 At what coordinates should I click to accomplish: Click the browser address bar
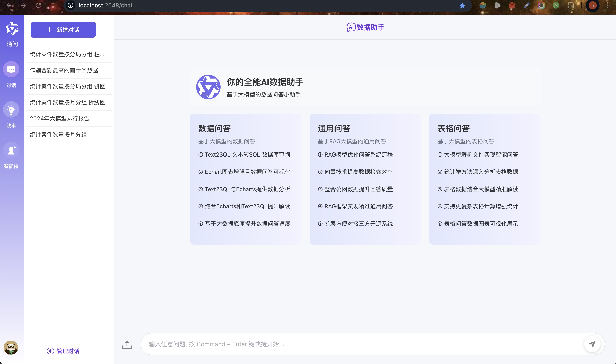[x=245, y=5]
